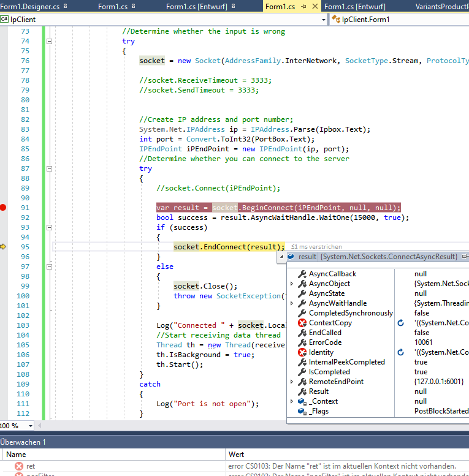
Task: Click the ≤1 ms verstrichen perf tip
Action: 316,247
